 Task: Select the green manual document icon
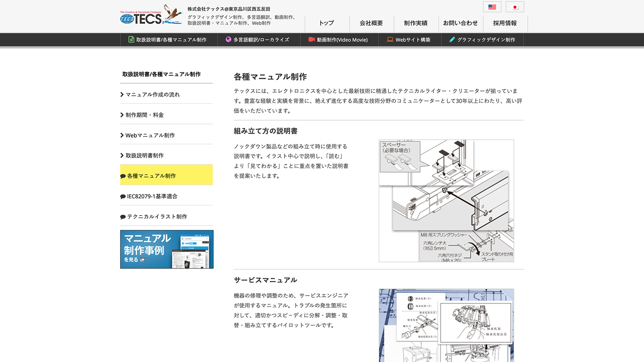coord(131,39)
